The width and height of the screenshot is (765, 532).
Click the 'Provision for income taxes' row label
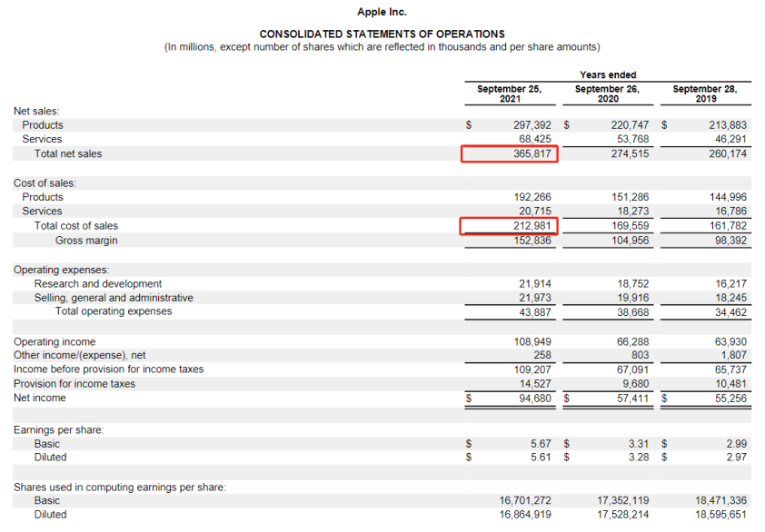75,384
